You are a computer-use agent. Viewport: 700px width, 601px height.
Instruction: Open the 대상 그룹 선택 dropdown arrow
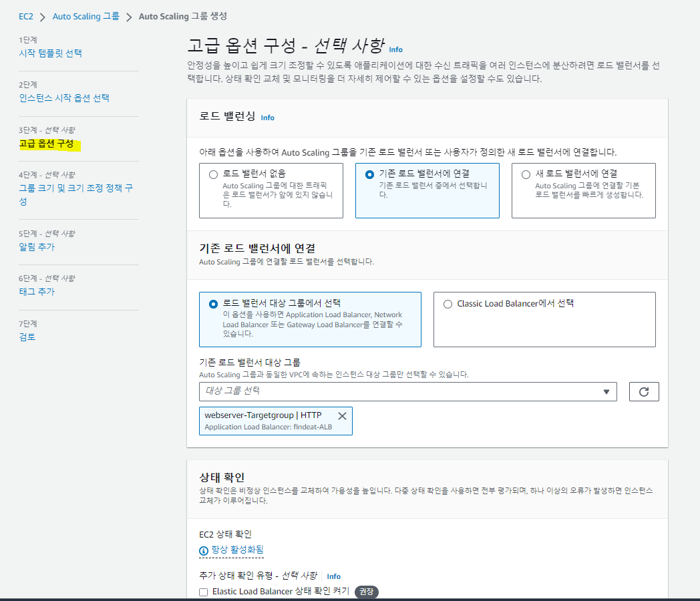(x=606, y=392)
